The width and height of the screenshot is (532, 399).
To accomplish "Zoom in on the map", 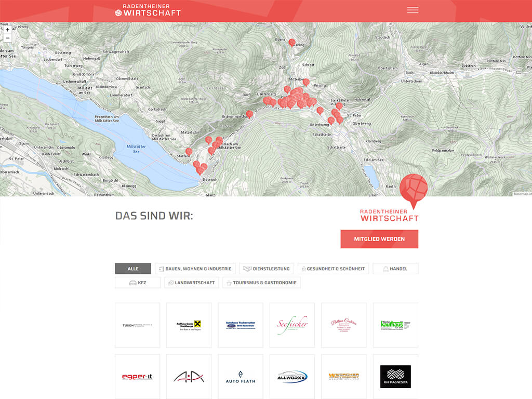I will tap(8, 30).
